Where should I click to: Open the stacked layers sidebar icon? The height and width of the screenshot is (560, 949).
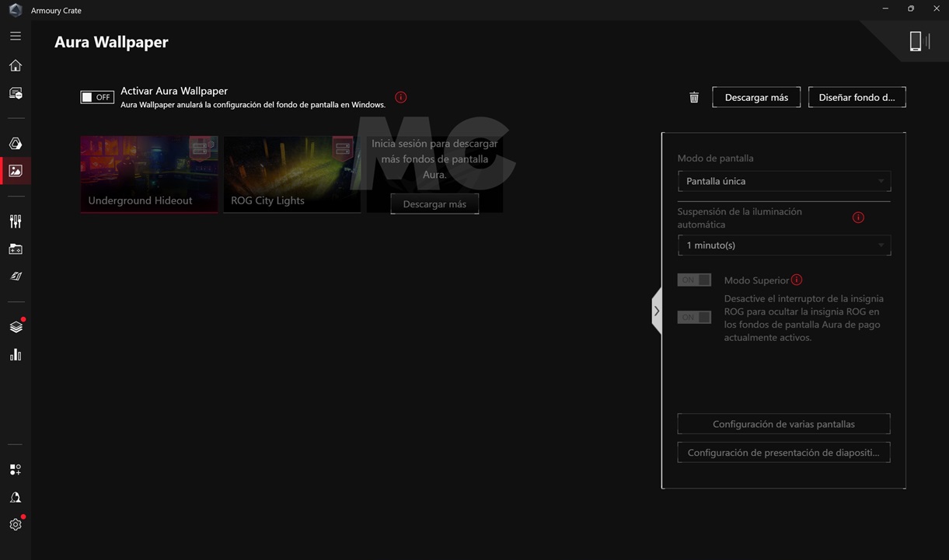tap(16, 327)
